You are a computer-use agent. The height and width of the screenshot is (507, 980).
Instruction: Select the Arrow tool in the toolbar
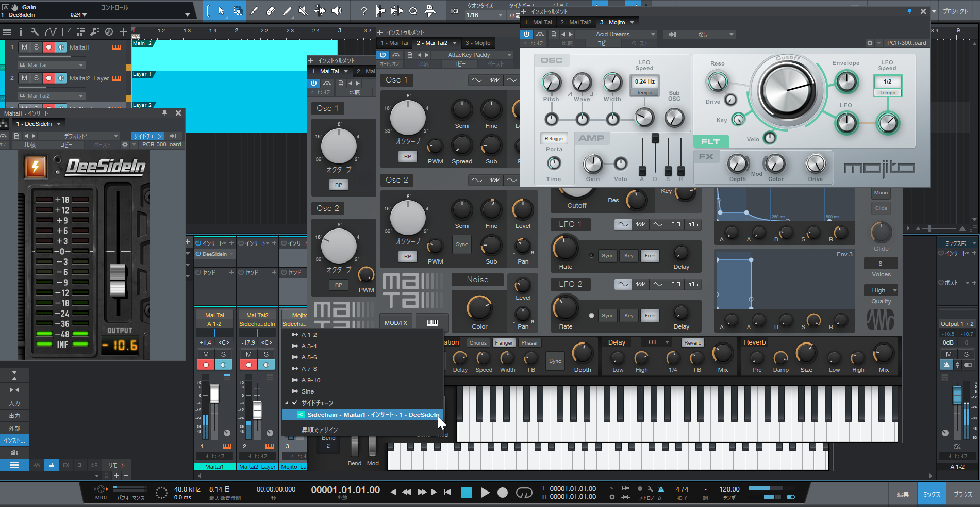[221, 11]
